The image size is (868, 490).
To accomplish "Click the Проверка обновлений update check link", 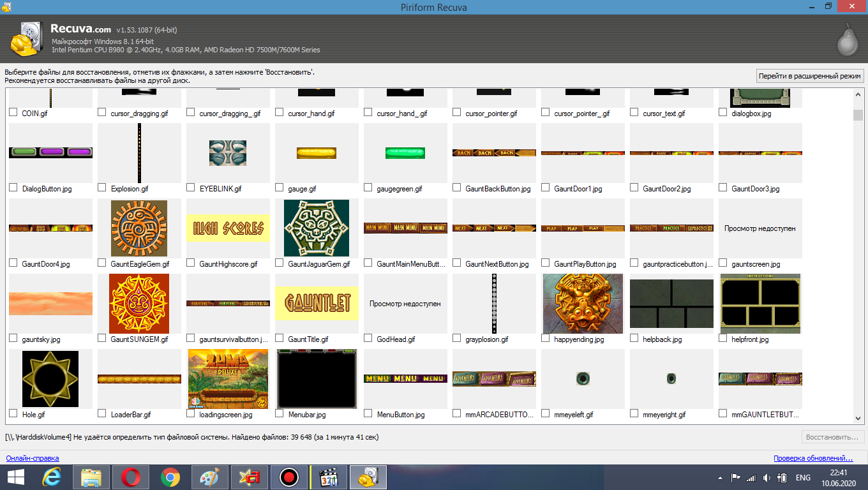I will pos(813,458).
